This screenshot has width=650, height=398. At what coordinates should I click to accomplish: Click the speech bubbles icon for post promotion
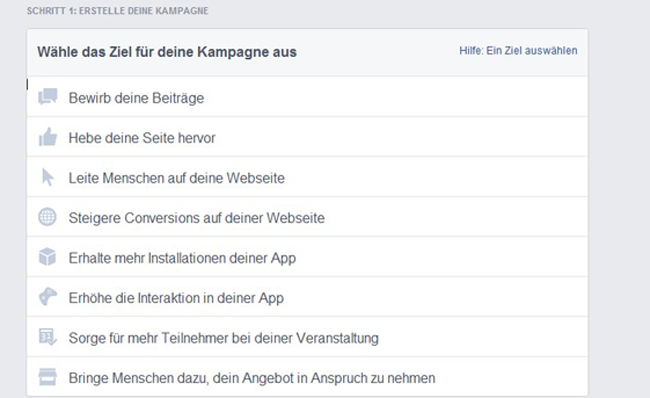tap(48, 97)
